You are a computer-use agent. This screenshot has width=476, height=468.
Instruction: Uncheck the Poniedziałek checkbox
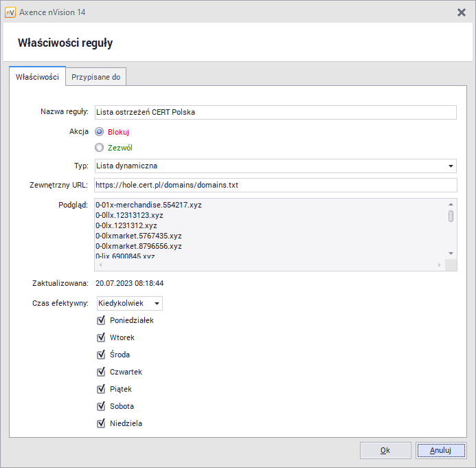coord(101,320)
